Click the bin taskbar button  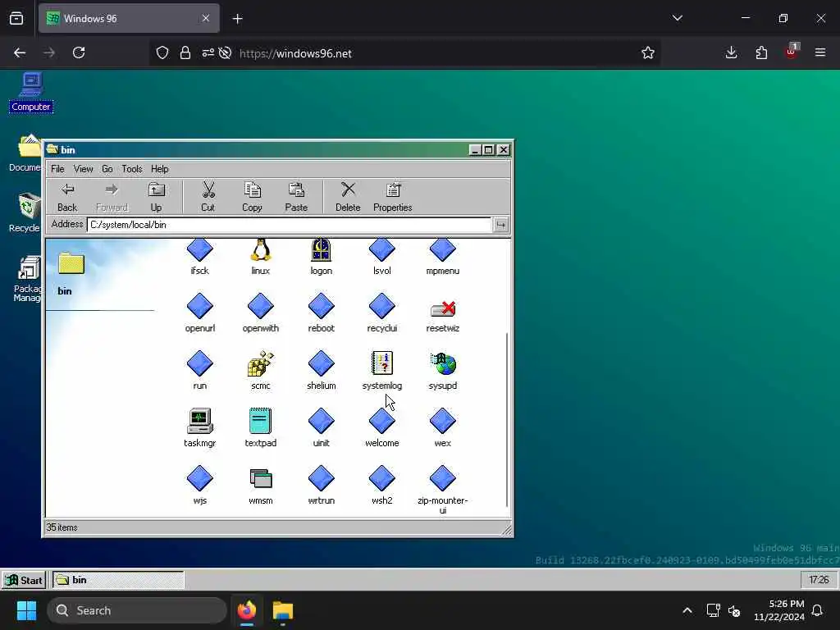pos(118,580)
